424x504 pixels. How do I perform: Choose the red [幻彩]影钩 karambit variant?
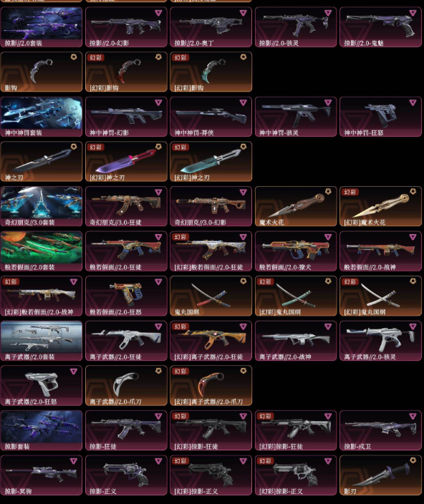(126, 72)
